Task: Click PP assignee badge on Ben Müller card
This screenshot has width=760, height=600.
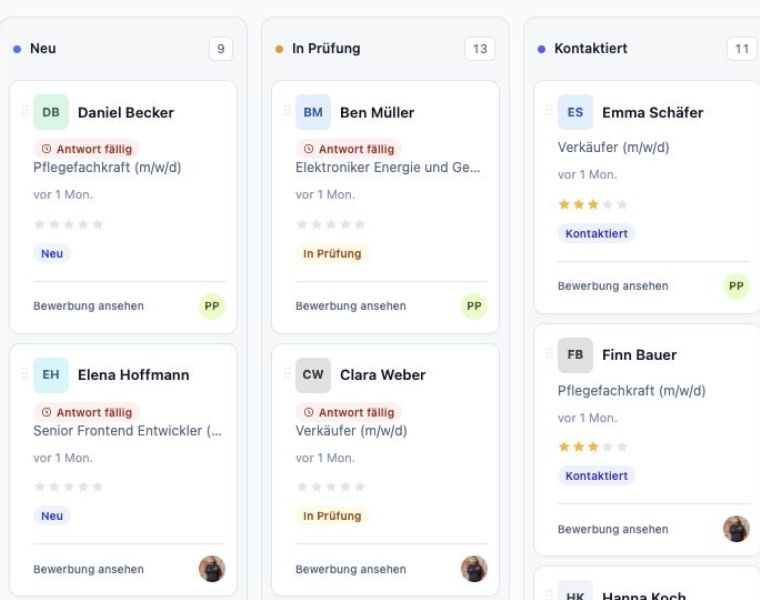Action: (x=474, y=306)
